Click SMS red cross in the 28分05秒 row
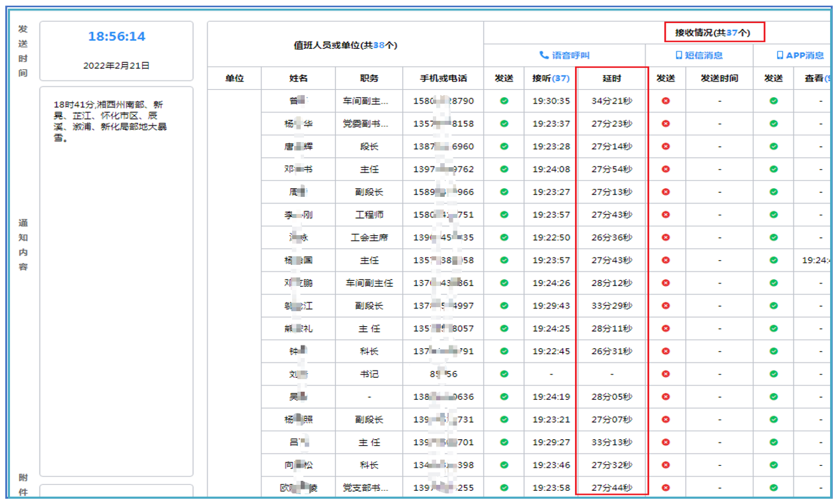The height and width of the screenshot is (504, 838). click(666, 397)
